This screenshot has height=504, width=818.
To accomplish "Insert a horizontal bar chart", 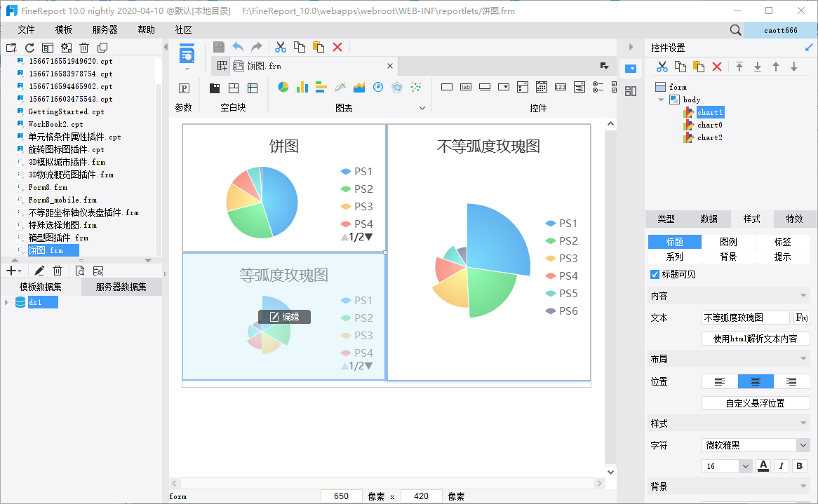I will (x=321, y=87).
